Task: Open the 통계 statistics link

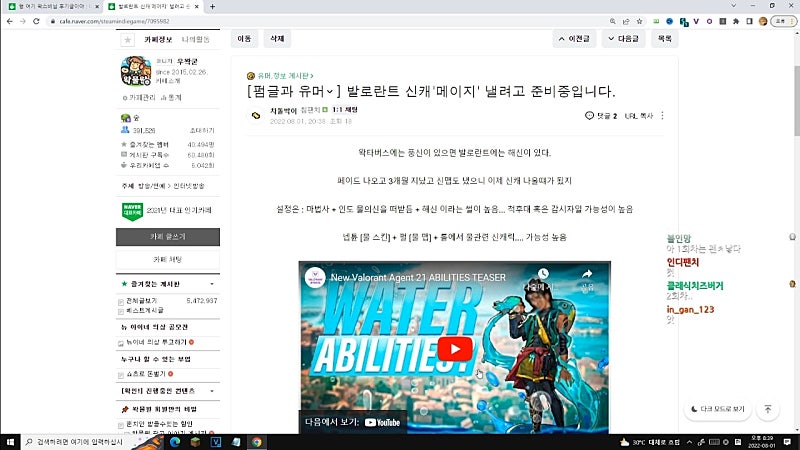Action: pyautogui.click(x=171, y=97)
